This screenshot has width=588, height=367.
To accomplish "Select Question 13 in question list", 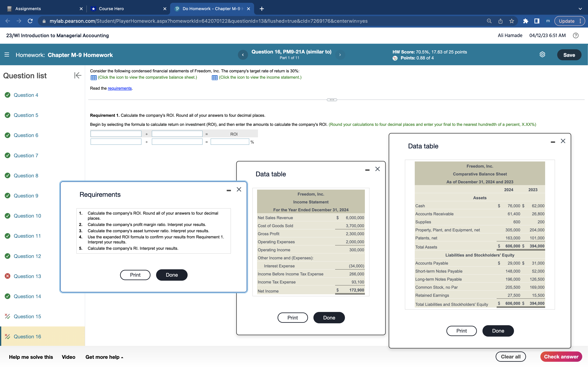I will click(27, 276).
